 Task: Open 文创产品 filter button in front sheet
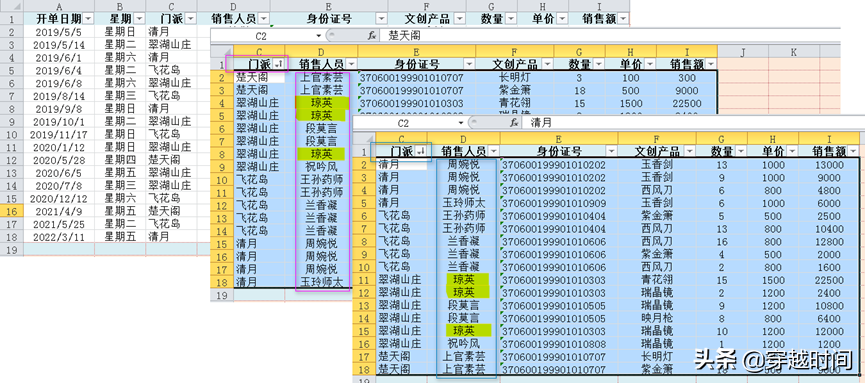click(690, 151)
